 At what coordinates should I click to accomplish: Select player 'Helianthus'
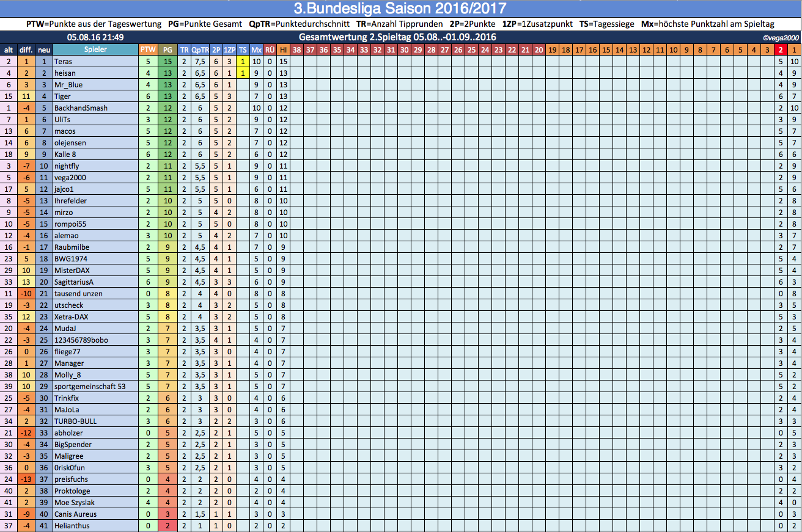coord(95,526)
